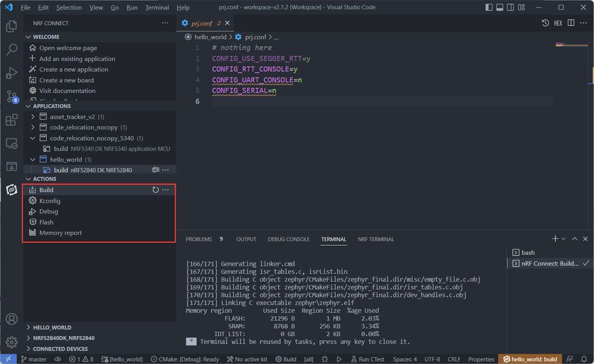Open the Terminal menu
This screenshot has height=364, width=594.
[157, 8]
